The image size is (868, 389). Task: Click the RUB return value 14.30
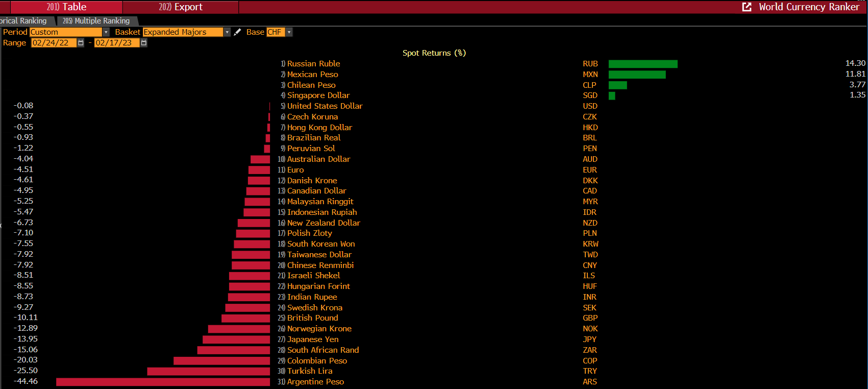click(x=855, y=63)
